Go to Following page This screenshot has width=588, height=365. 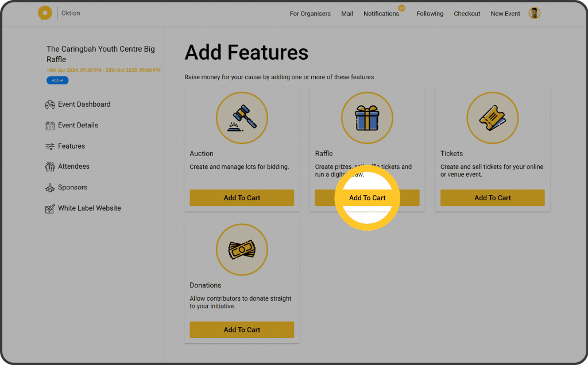coord(430,14)
